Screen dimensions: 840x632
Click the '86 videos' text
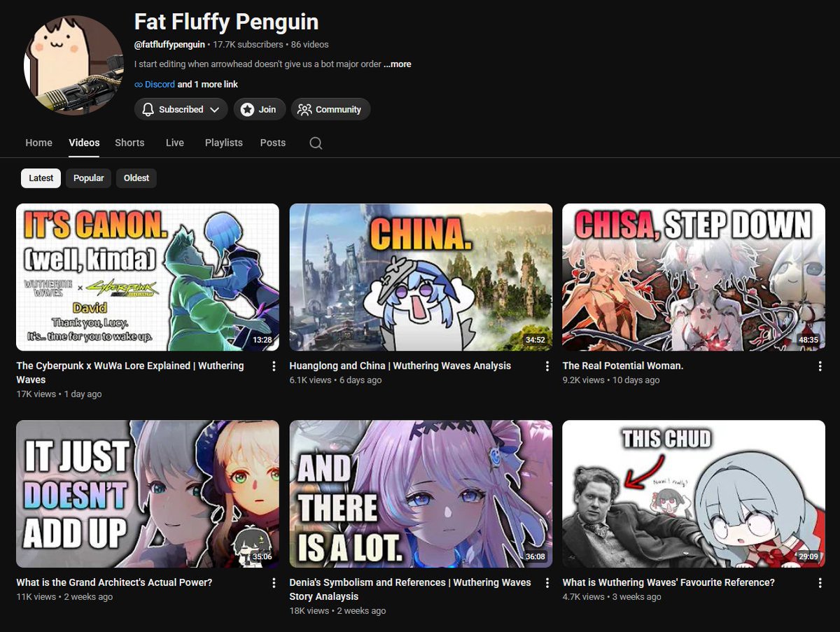310,45
